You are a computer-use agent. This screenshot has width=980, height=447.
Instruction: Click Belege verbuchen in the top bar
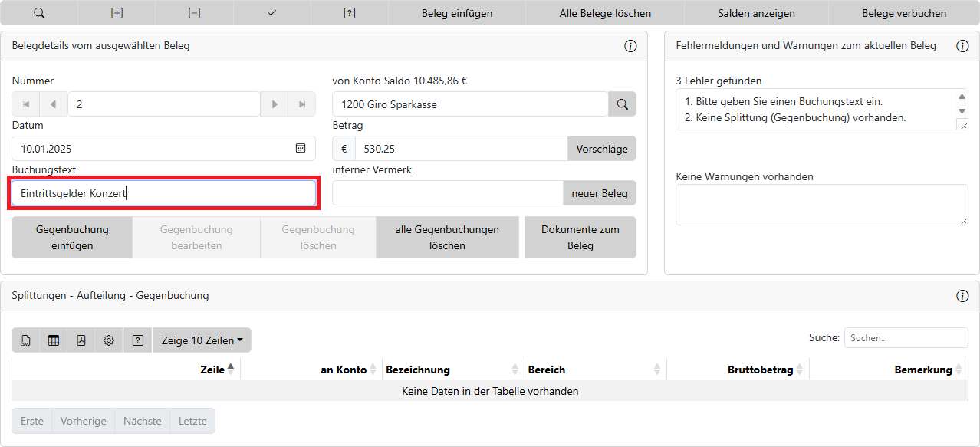tap(904, 13)
